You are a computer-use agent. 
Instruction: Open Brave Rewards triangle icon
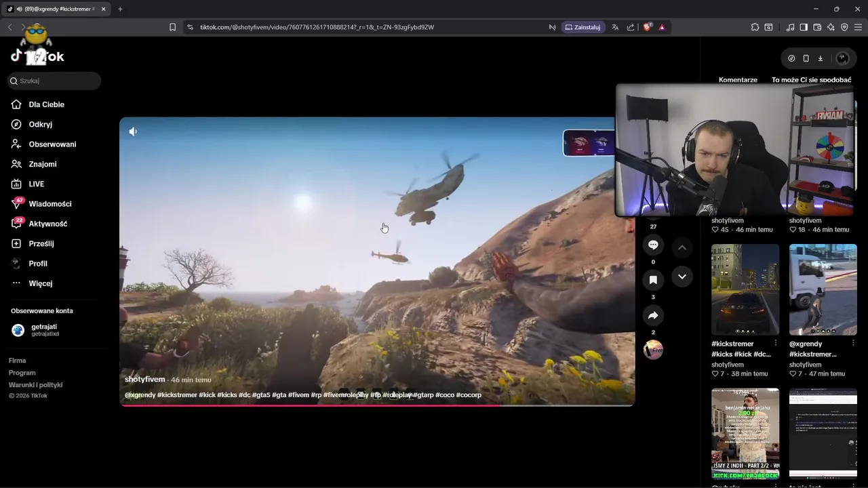point(662,27)
